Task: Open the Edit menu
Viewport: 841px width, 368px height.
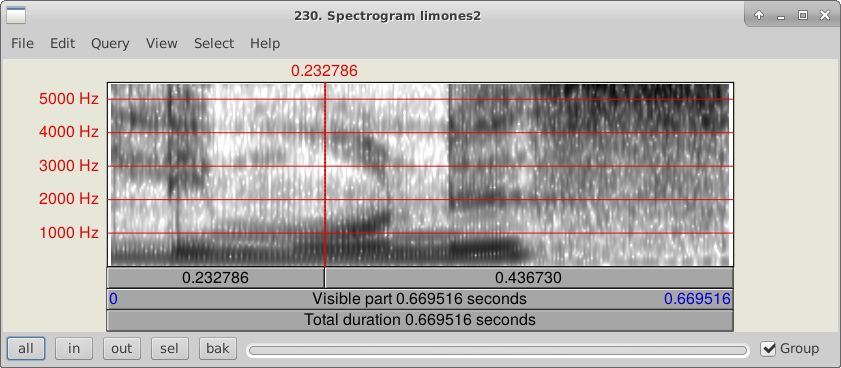Action: (x=63, y=43)
